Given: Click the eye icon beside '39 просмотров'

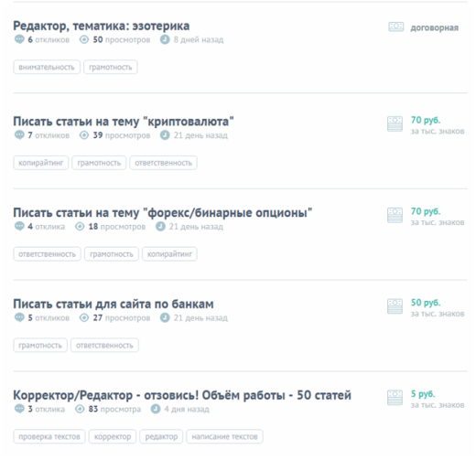Looking at the screenshot, I should pos(84,135).
